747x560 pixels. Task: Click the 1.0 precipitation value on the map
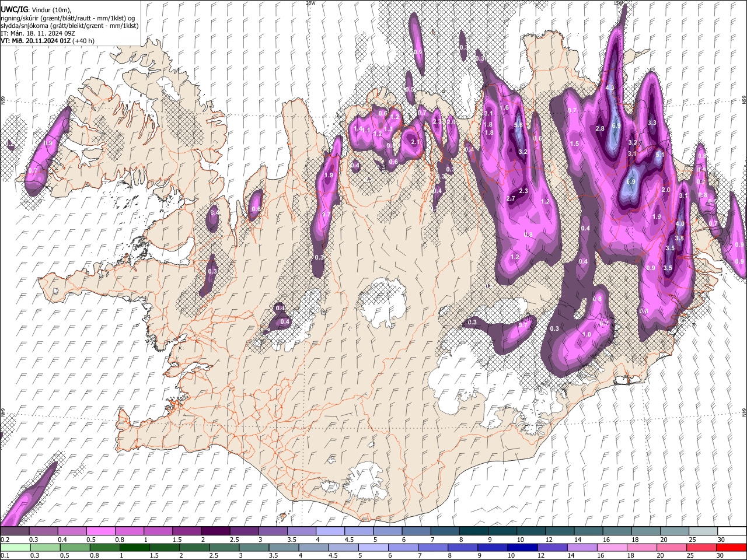[587, 334]
